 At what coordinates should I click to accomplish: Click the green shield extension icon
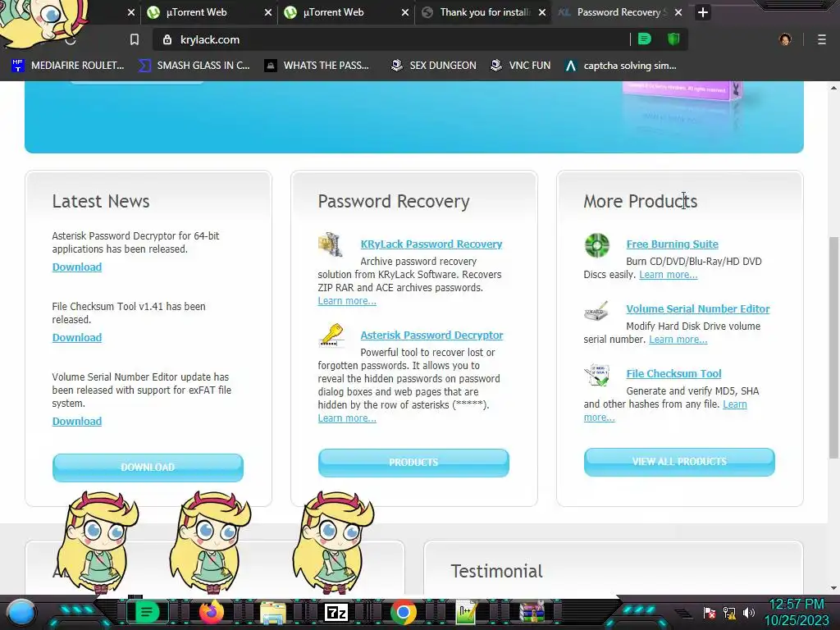[x=673, y=39]
